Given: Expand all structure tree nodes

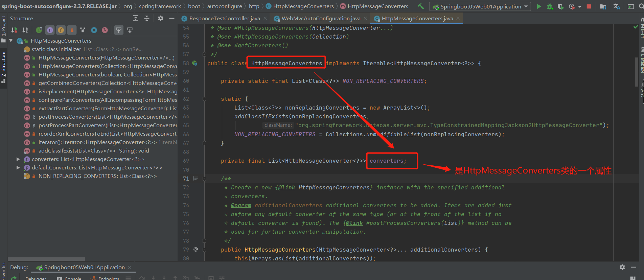Looking at the screenshot, I should click(136, 18).
